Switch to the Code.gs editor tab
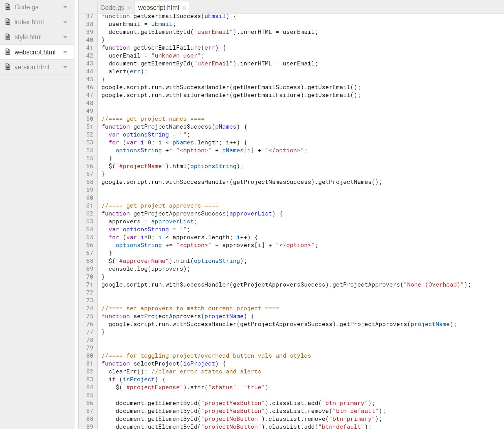Viewport: 504px width, 429px height. 112,8
